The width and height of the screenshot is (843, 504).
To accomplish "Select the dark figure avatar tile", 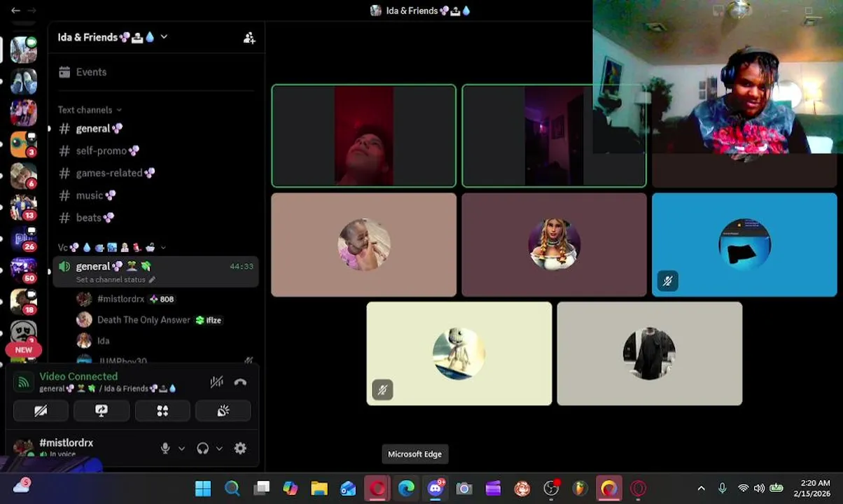I will coord(650,353).
